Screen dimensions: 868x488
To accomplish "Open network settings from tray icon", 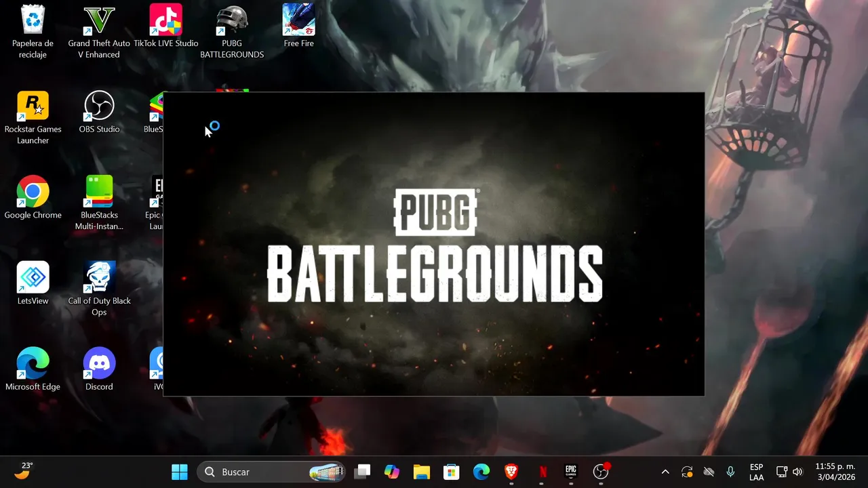I will (x=781, y=472).
